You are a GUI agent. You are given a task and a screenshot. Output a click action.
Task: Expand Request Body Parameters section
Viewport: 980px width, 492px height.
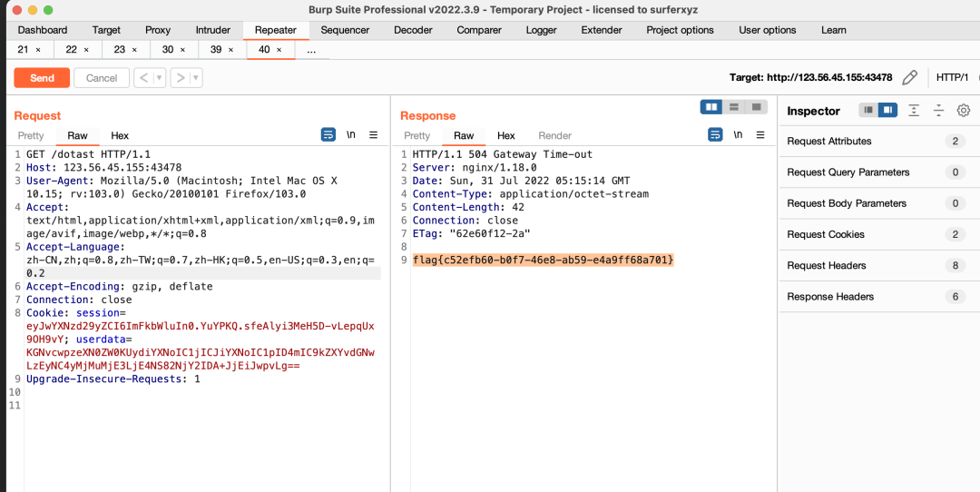click(879, 203)
